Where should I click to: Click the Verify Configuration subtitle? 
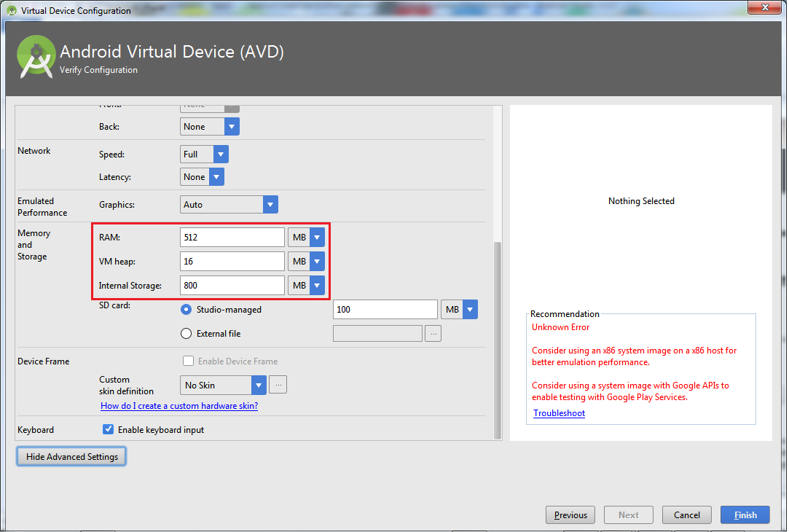(x=98, y=70)
